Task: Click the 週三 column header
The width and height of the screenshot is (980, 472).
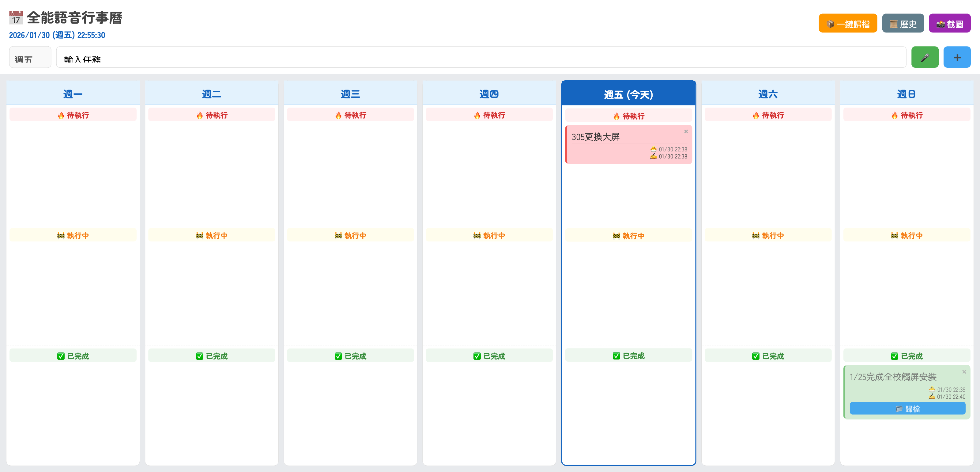Action: (350, 93)
